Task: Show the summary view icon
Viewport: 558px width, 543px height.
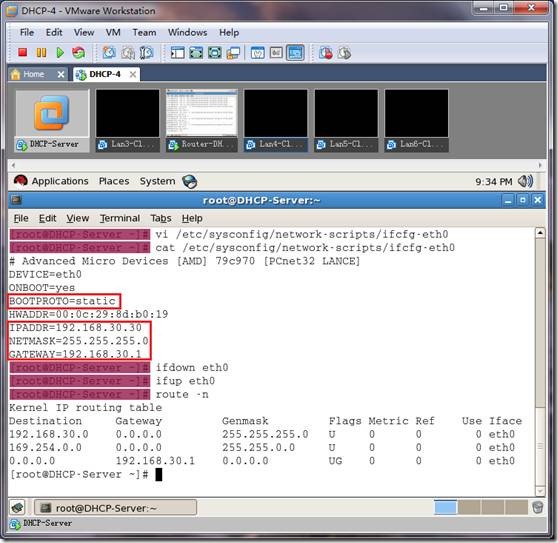Action: (x=258, y=53)
